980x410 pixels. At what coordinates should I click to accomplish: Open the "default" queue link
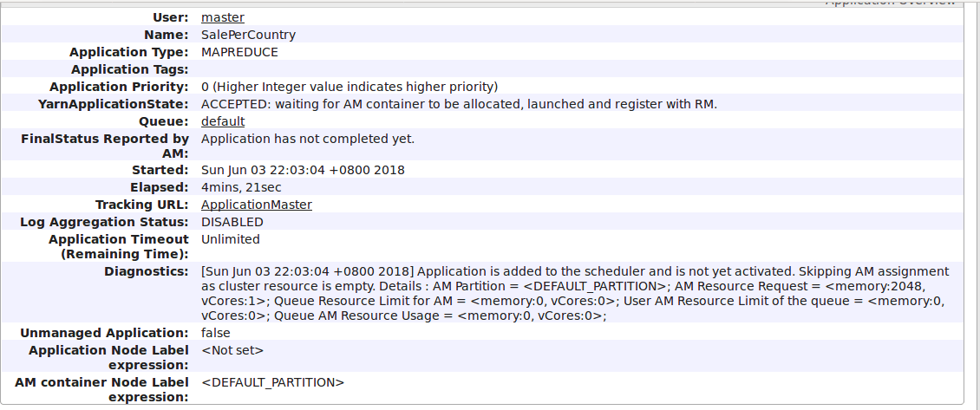coord(223,121)
